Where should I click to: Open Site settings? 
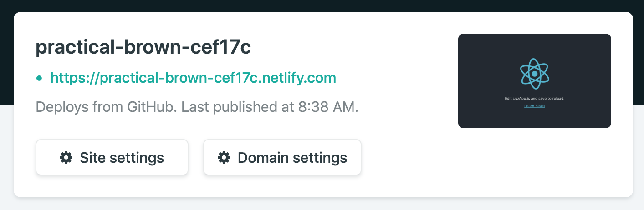coord(112,157)
